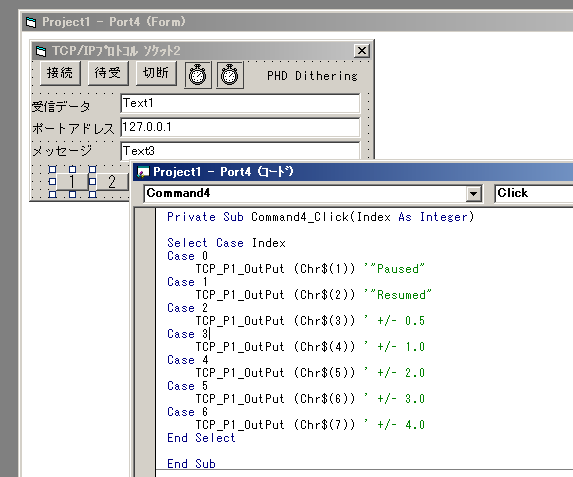The width and height of the screenshot is (573, 477).
Task: Select the PHD Dithering label
Action: pyautogui.click(x=312, y=76)
